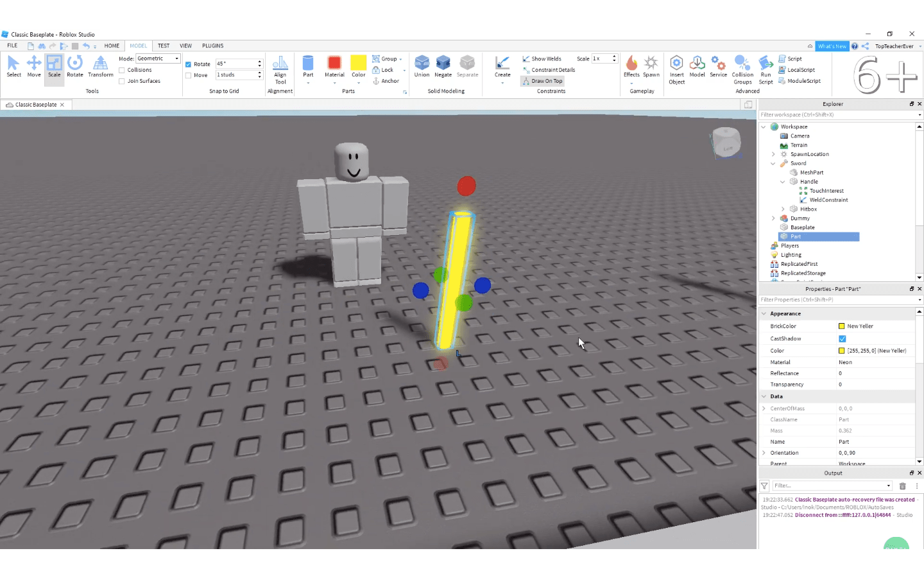Image resolution: width=924 pixels, height=578 pixels.
Task: Insert a new Script
Action: tap(791, 58)
